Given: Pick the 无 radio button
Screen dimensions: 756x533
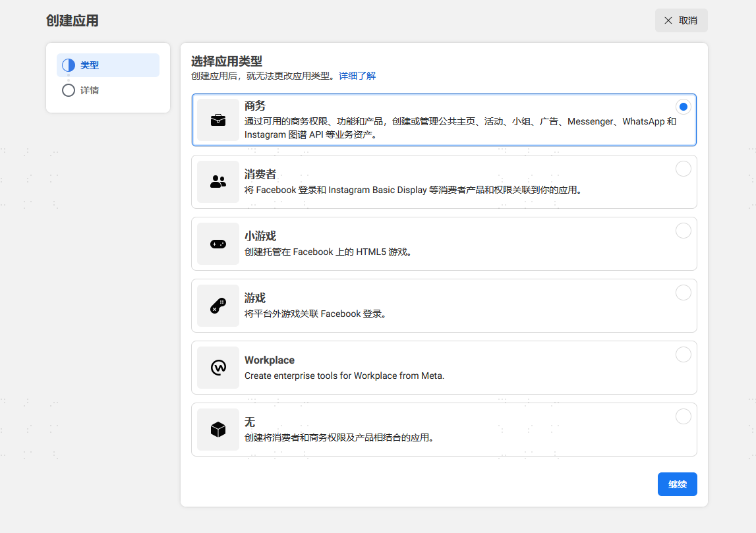Looking at the screenshot, I should pos(683,416).
